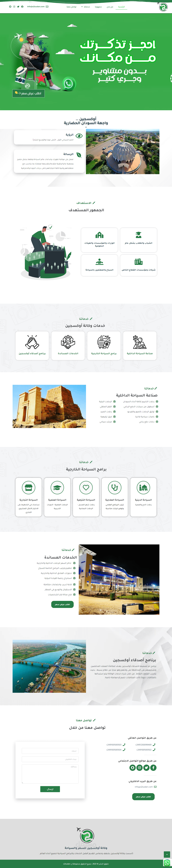Click اطلب عرض سعر under الخدمات المساندة
Image resolution: width=172 pixels, height=868 pixels.
[62, 605]
